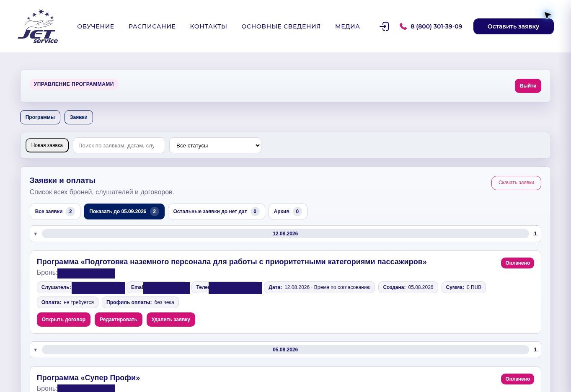The width and height of the screenshot is (571, 392).
Task: Collapse the 05.08.2026 date group
Action: 285,350
